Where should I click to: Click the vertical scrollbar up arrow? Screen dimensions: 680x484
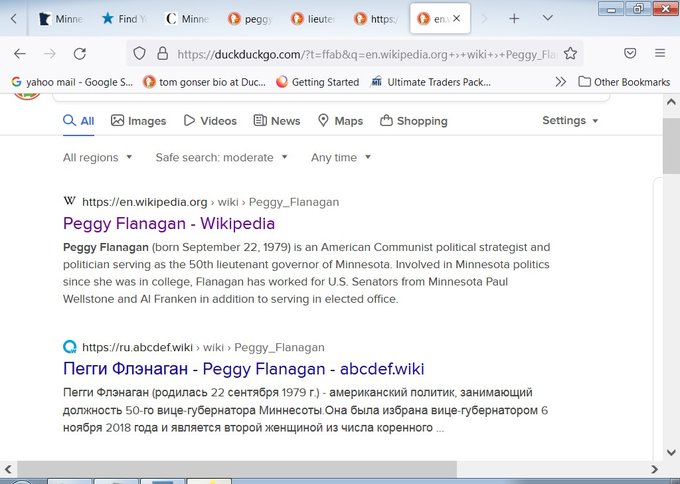pos(671,102)
